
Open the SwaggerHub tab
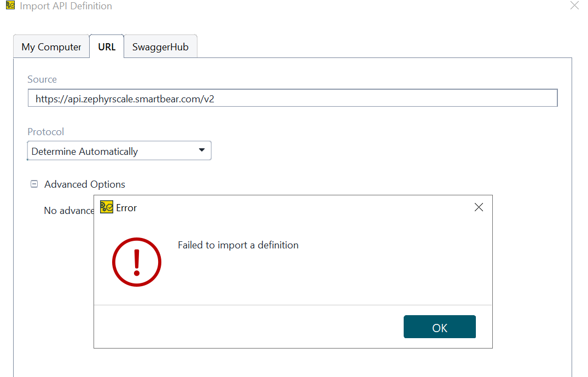pos(160,47)
